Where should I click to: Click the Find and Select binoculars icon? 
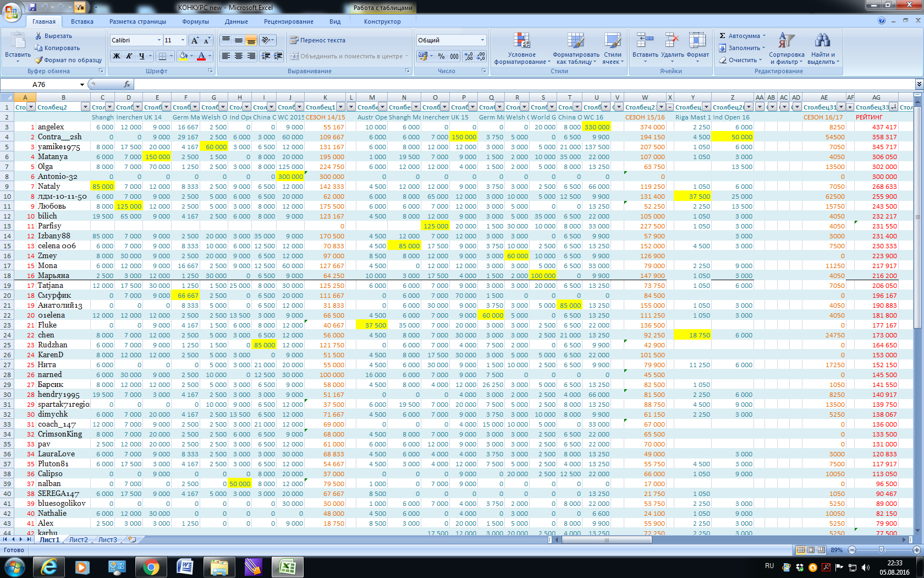[x=822, y=41]
